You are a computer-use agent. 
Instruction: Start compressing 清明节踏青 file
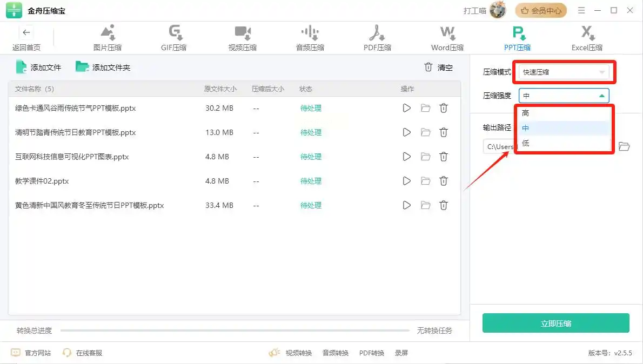pos(406,132)
